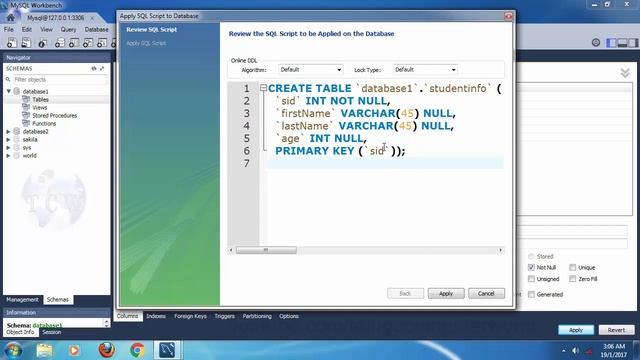Open the Foreign Keys tab

[x=190, y=316]
